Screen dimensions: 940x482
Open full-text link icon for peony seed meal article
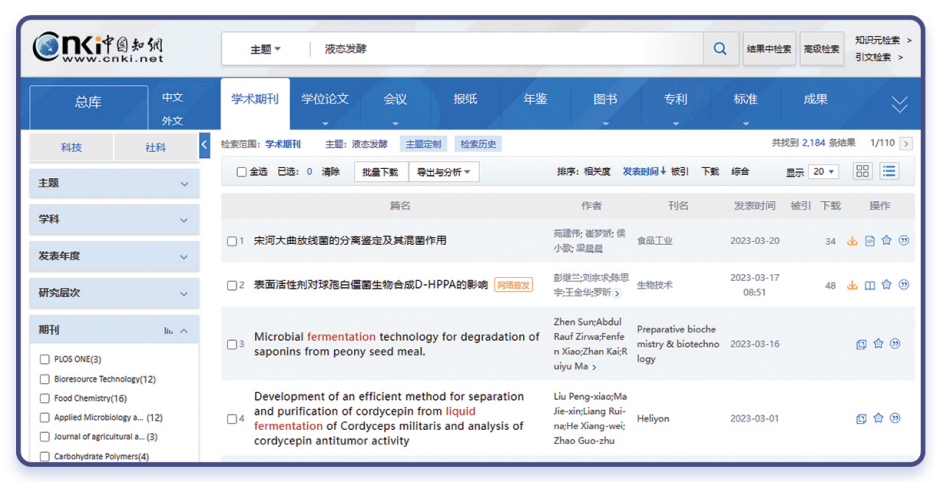coord(861,344)
